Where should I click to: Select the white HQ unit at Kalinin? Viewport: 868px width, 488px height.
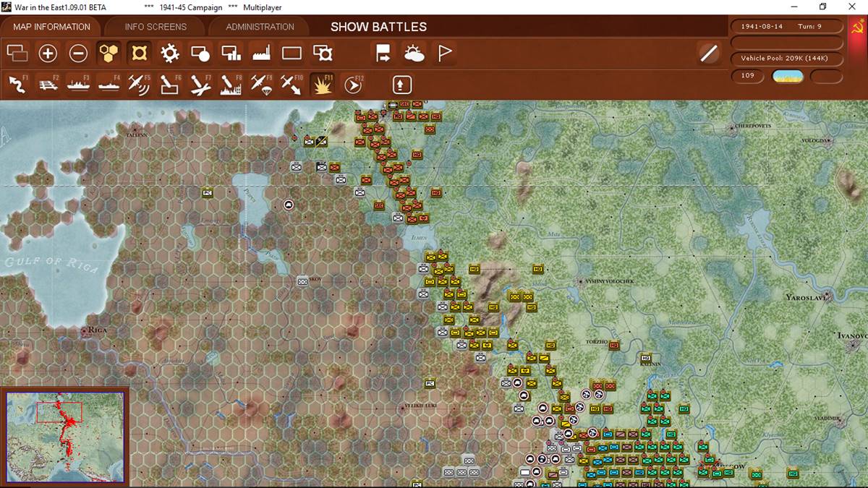click(x=645, y=357)
